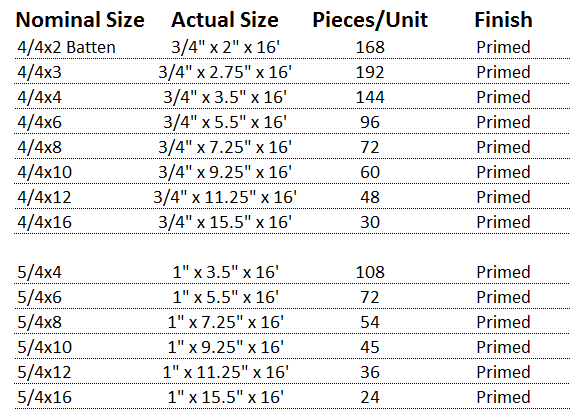This screenshot has width=584, height=418.
Task: Select the 108 pieces per unit value
Action: (x=370, y=272)
